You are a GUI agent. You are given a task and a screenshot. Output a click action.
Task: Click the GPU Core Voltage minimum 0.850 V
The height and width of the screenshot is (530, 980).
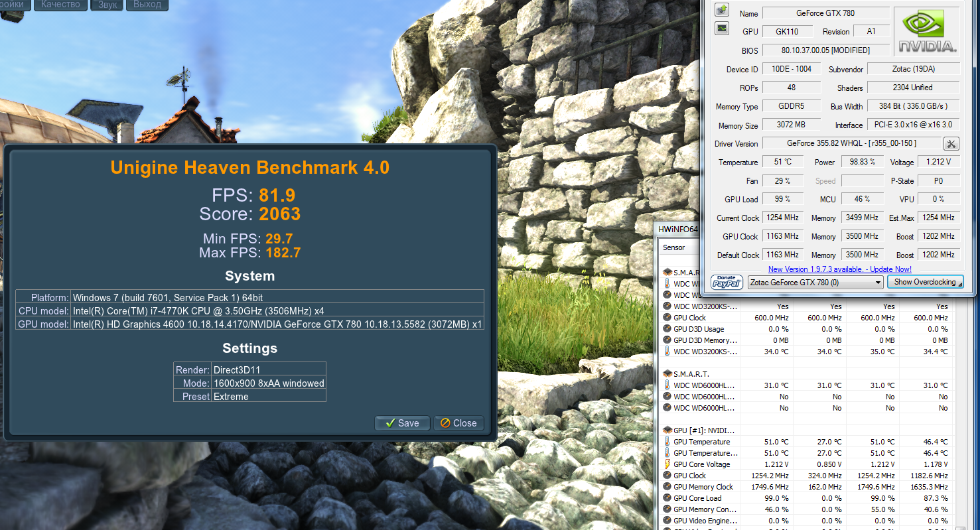(828, 464)
